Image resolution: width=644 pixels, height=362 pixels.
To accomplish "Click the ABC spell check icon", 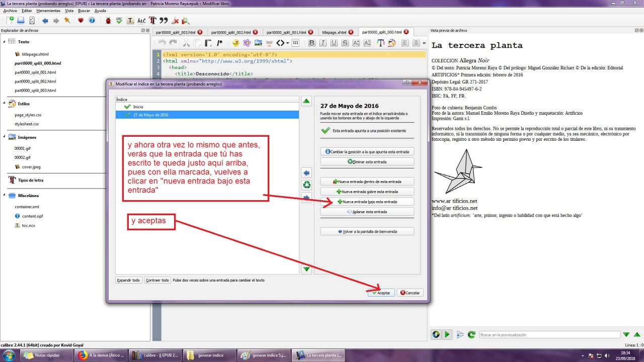I will (119, 21).
